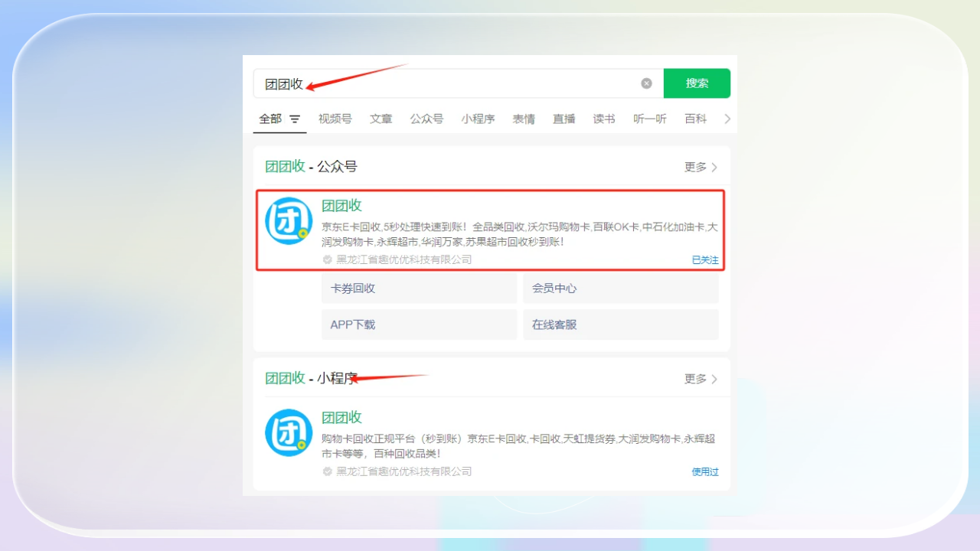Open the 团团收 小程序 title link

tap(341, 417)
